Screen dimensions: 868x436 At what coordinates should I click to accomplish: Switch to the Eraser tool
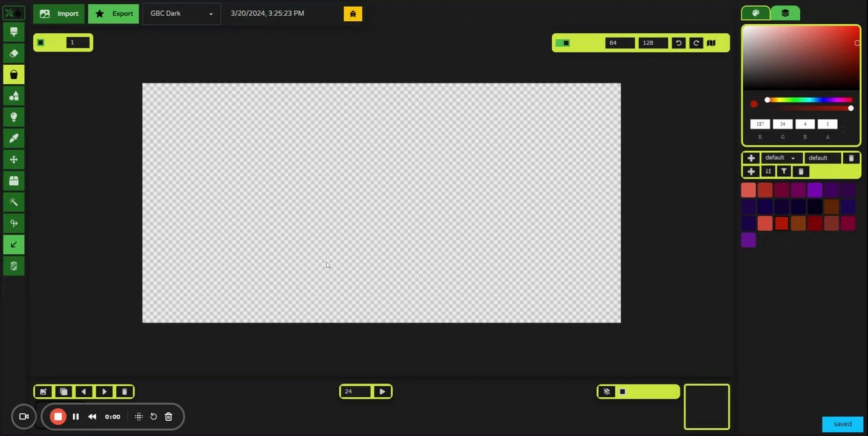13,53
